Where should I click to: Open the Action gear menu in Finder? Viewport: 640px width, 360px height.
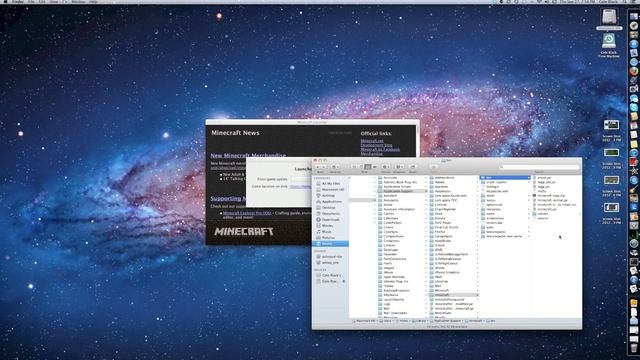(x=386, y=167)
